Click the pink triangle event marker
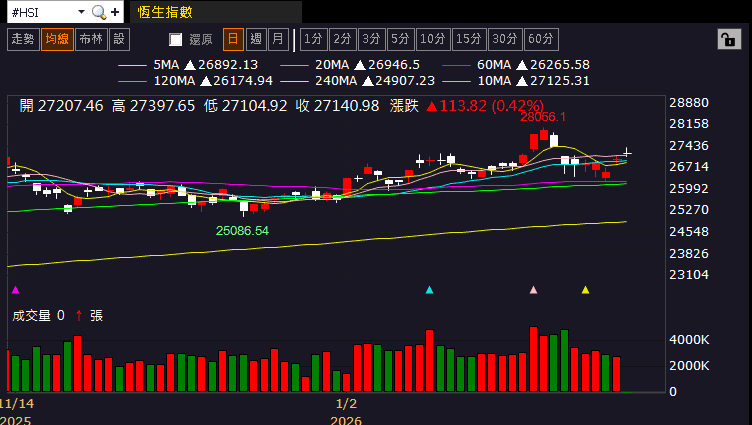 tap(533, 290)
